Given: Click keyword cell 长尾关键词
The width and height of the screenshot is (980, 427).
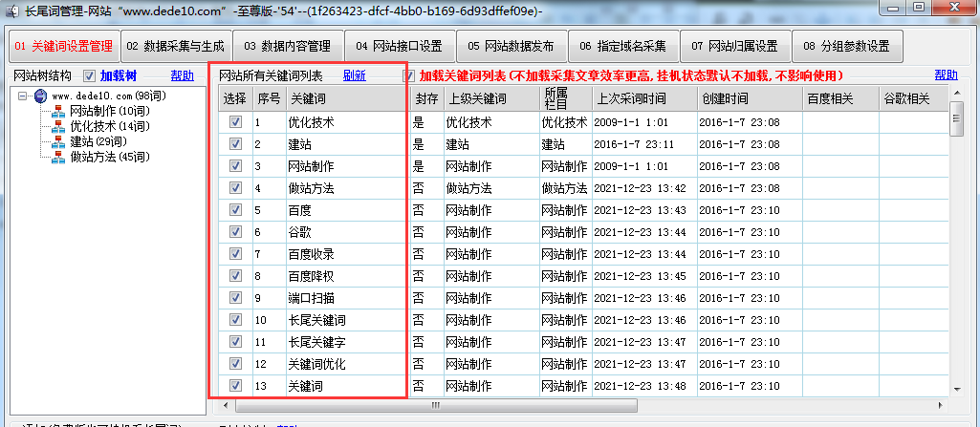Looking at the screenshot, I should [x=347, y=320].
